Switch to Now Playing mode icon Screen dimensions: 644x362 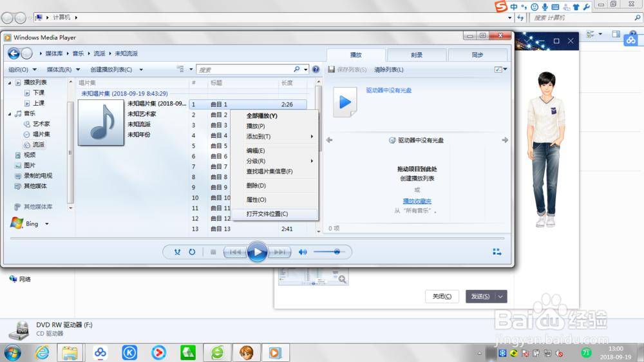coord(497,252)
